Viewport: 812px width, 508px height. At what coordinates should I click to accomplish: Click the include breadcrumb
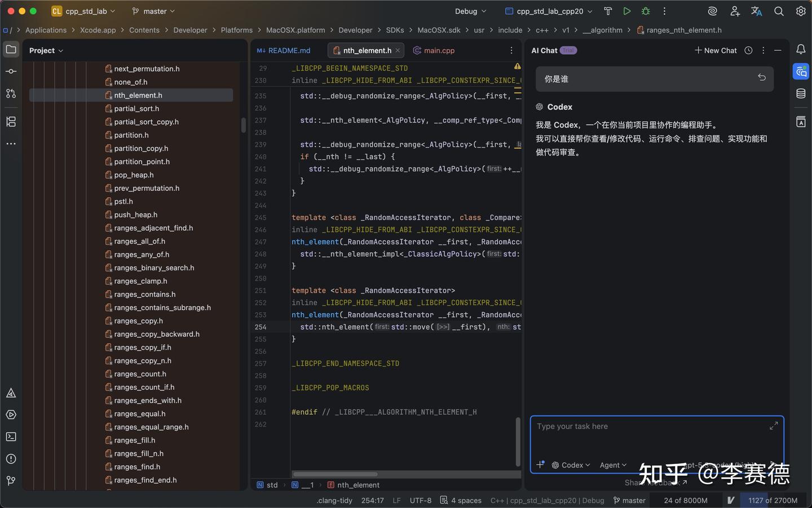(510, 30)
